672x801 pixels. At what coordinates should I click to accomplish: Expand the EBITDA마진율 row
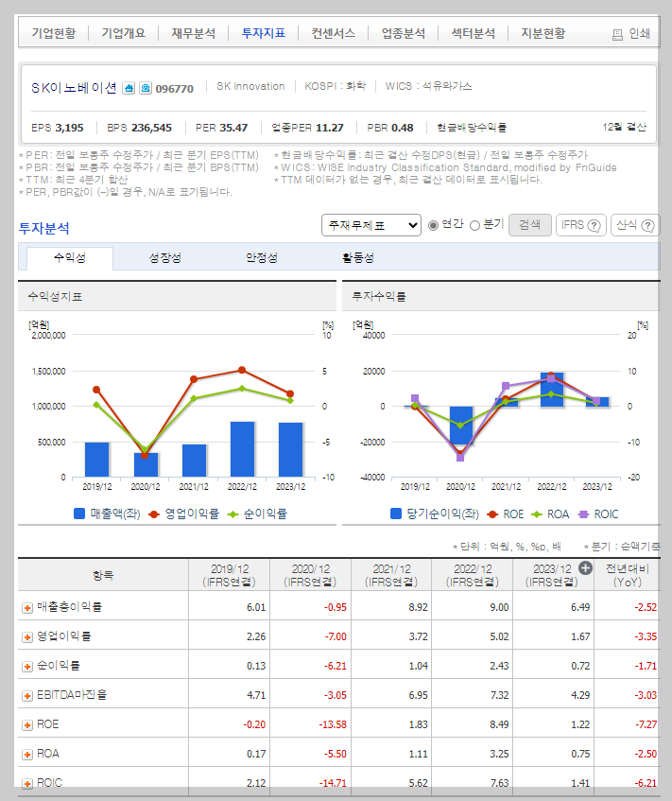coord(27,696)
